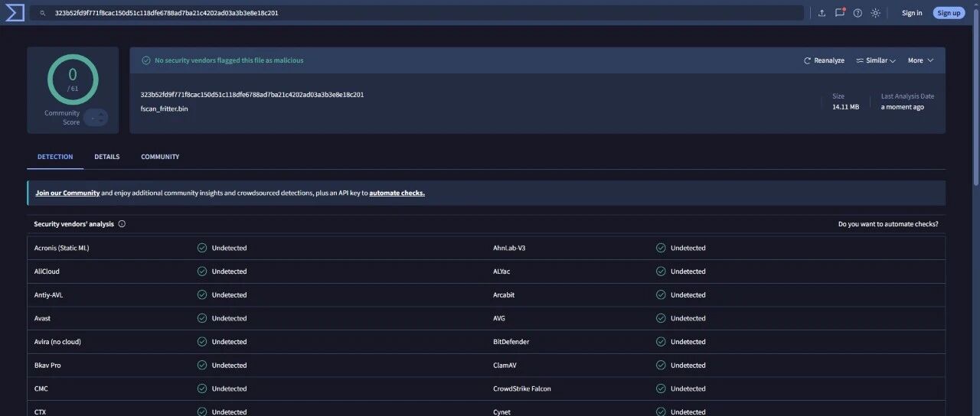This screenshot has width=980, height=416.
Task: Click the Sign up button
Action: (x=949, y=13)
